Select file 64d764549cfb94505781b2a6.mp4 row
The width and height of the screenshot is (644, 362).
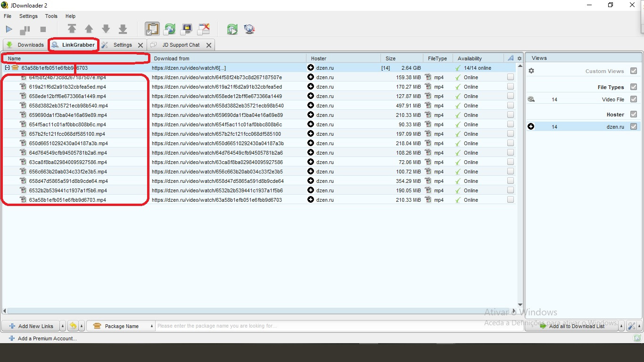[258, 153]
